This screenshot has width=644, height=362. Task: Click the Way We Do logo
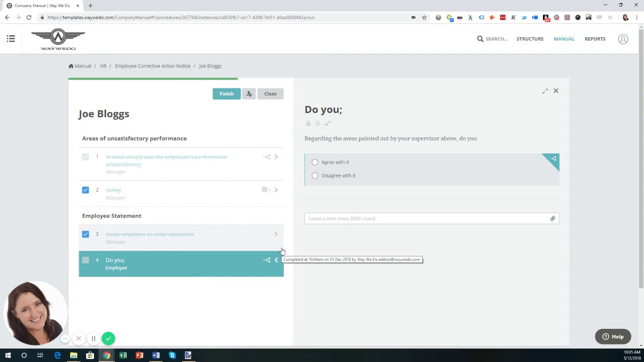[x=58, y=40]
